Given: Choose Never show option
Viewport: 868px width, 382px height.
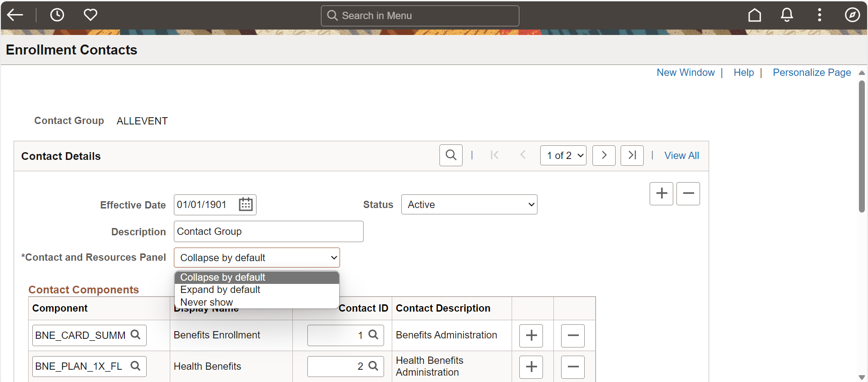Looking at the screenshot, I should click(x=207, y=302).
